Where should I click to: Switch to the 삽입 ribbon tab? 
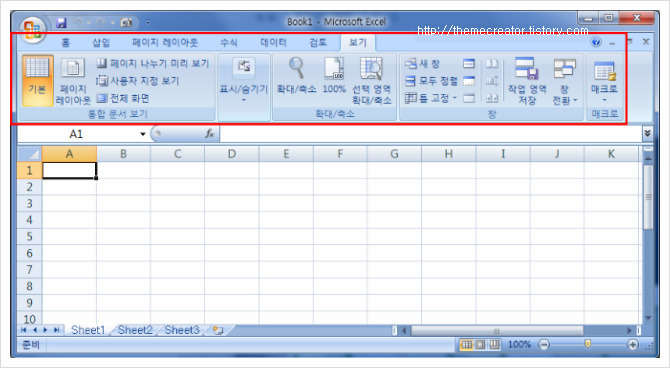(101, 42)
